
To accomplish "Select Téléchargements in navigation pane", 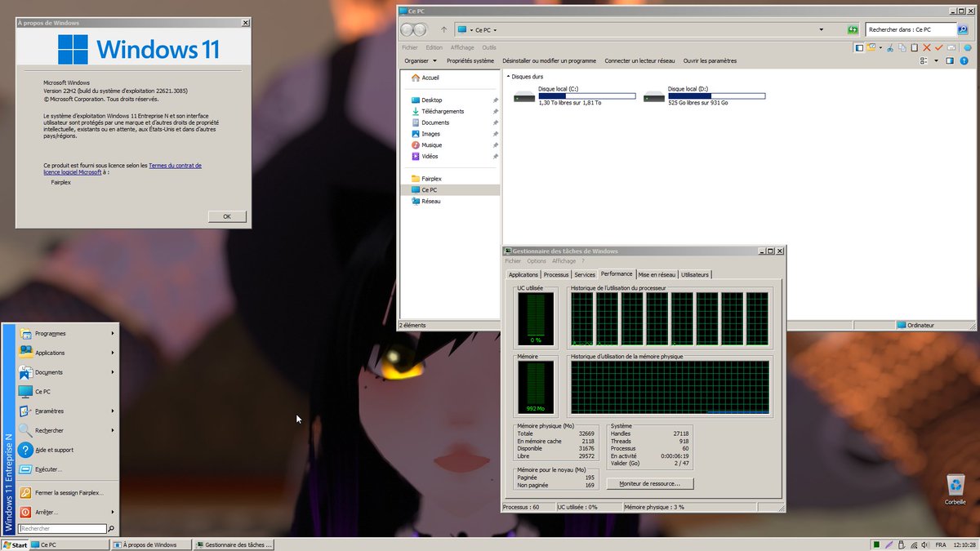I will [x=437, y=111].
